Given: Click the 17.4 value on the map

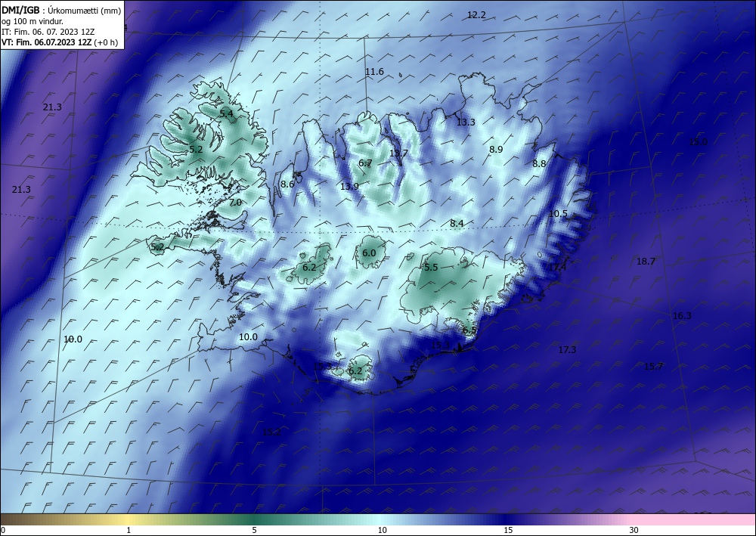Looking at the screenshot, I should [558, 268].
